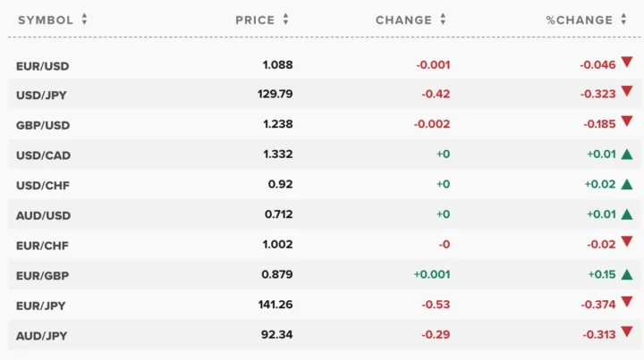The image size is (644, 360).
Task: Click the %CHANGE column header label
Action: 579,20
